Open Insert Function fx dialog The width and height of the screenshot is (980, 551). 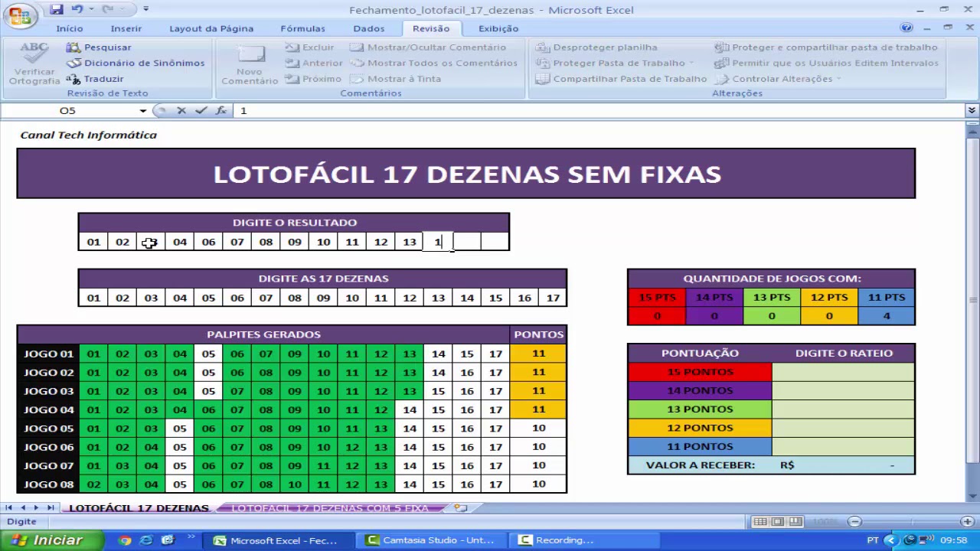[x=220, y=111]
